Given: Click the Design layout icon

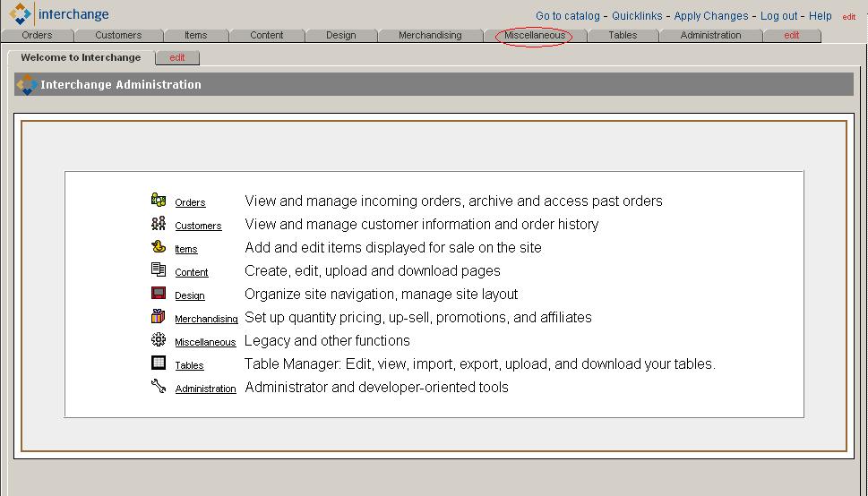Looking at the screenshot, I should pyautogui.click(x=159, y=293).
